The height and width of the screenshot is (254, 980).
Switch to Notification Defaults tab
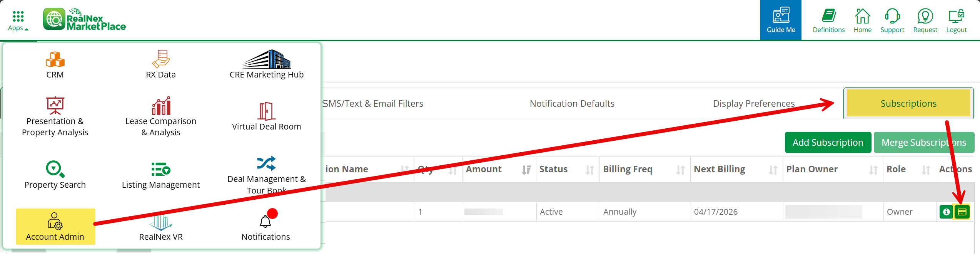tap(572, 103)
